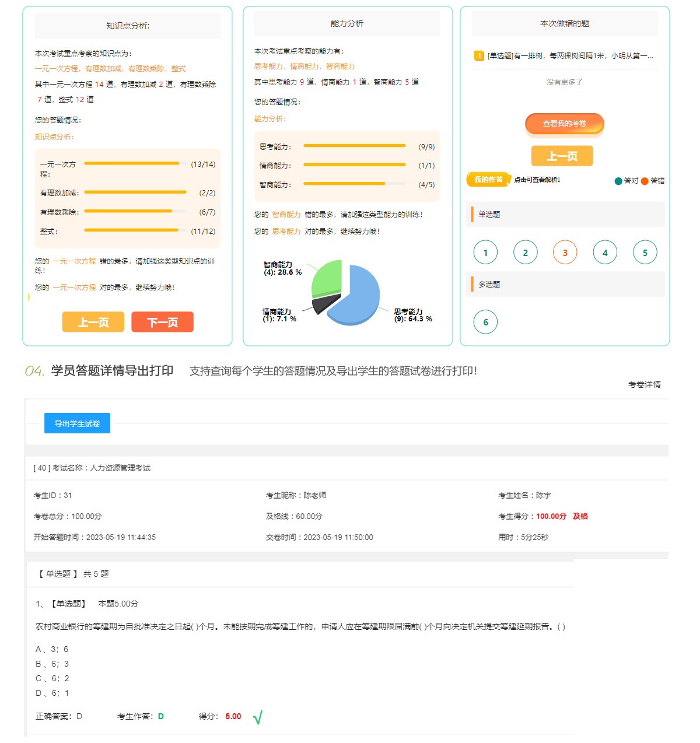Open 考卷详情 link
700x743 pixels.
click(644, 384)
